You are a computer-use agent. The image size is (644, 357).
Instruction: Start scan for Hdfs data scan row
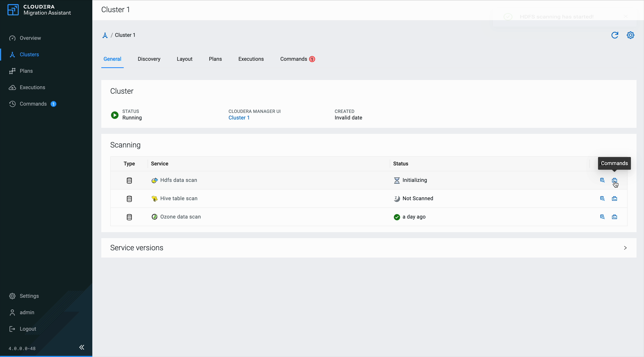pos(602,180)
